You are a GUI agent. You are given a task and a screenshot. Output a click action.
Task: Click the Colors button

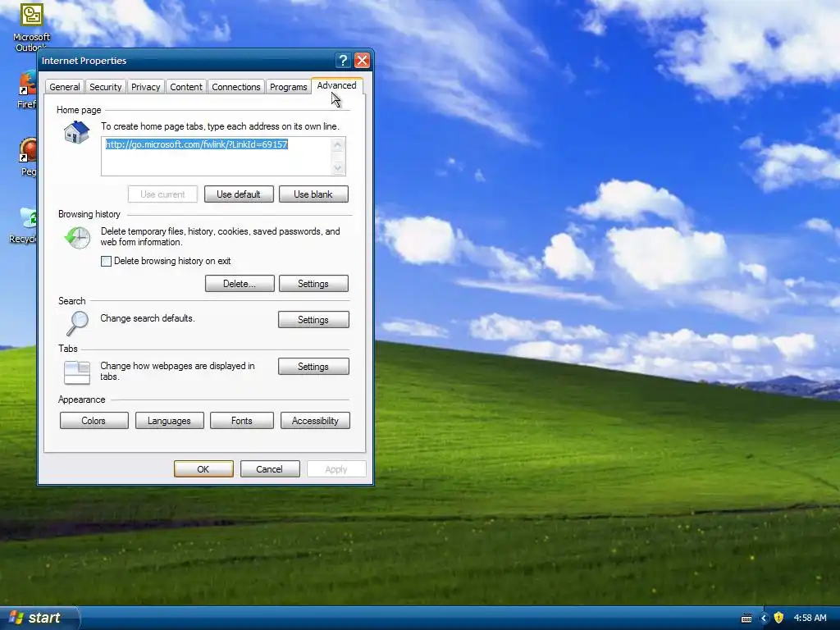(x=94, y=421)
